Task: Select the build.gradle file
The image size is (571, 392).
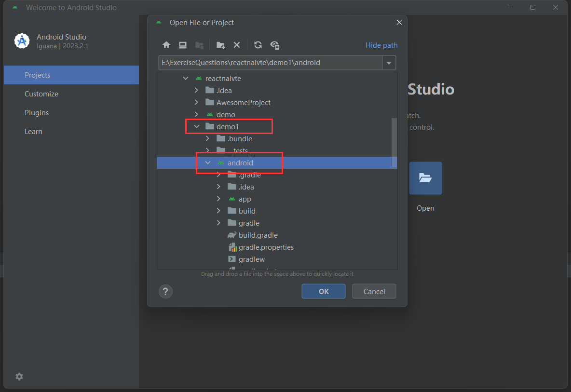Action: pos(277,235)
